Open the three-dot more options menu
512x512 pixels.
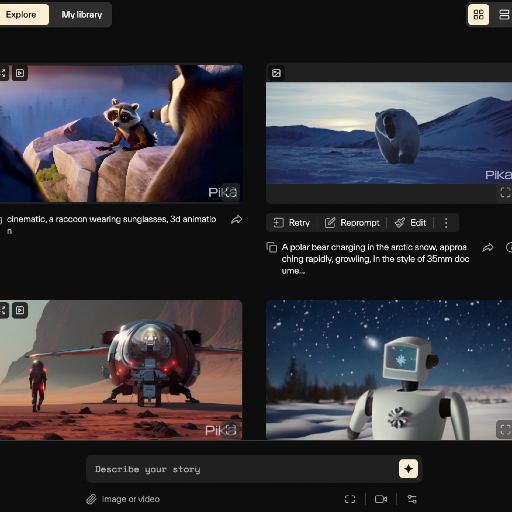(x=446, y=223)
